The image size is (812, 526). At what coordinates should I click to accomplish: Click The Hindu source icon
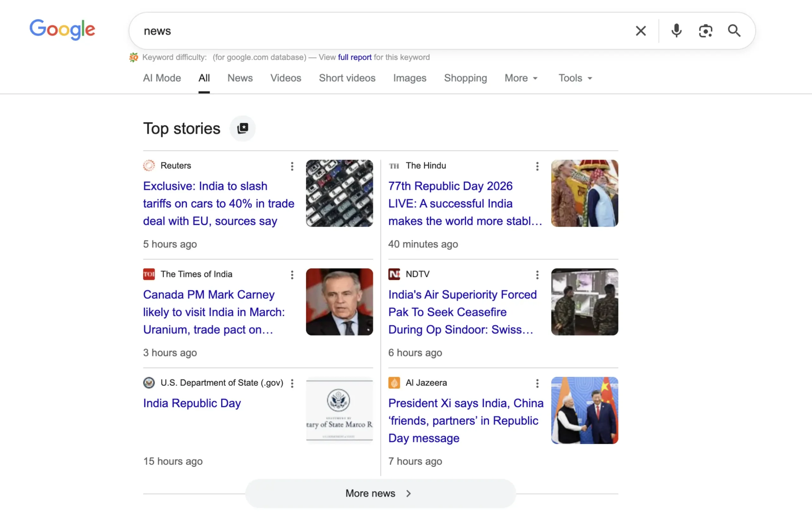394,166
